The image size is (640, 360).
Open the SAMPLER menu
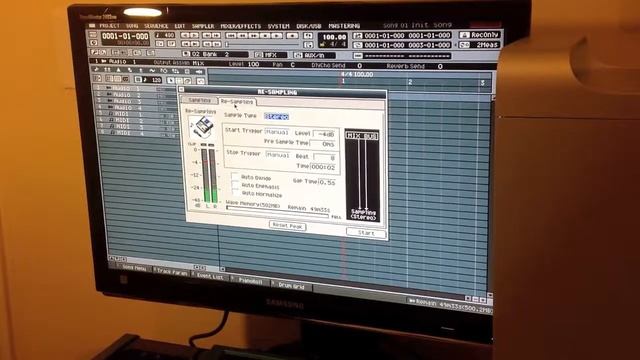coord(203,26)
